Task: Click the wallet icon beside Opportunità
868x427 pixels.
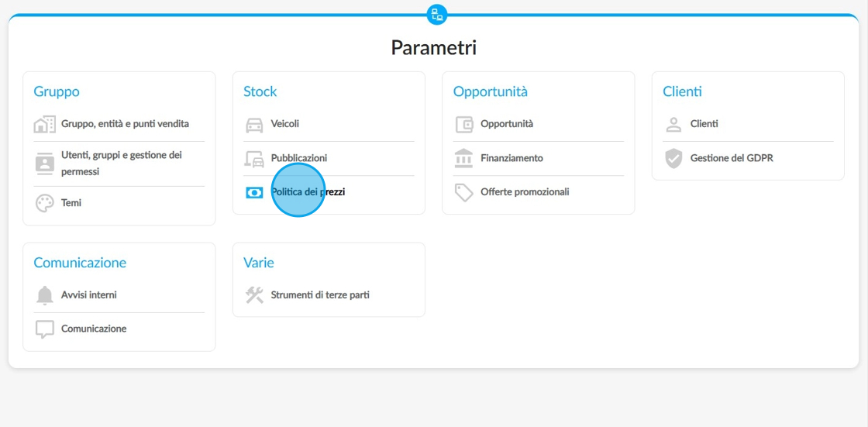Action: (x=464, y=124)
